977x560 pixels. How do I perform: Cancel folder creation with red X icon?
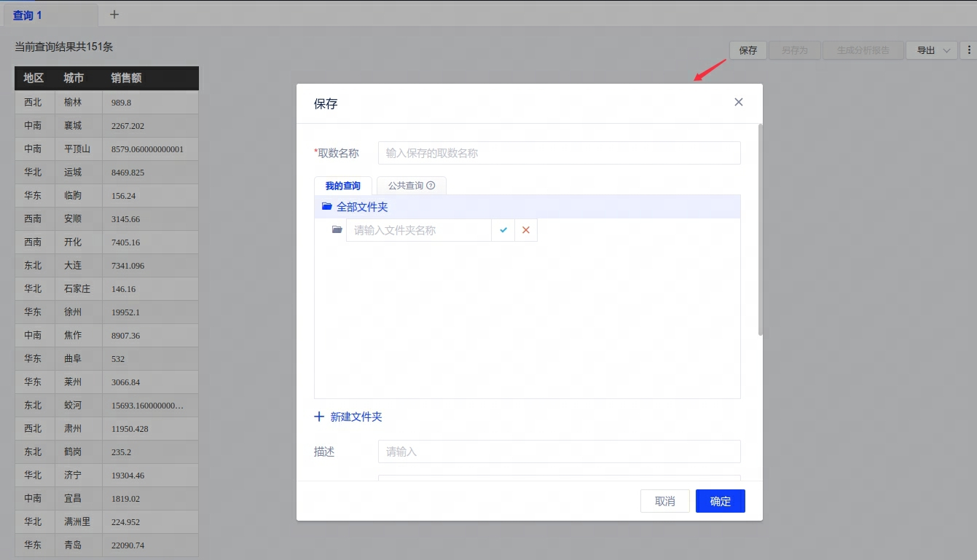pos(525,230)
